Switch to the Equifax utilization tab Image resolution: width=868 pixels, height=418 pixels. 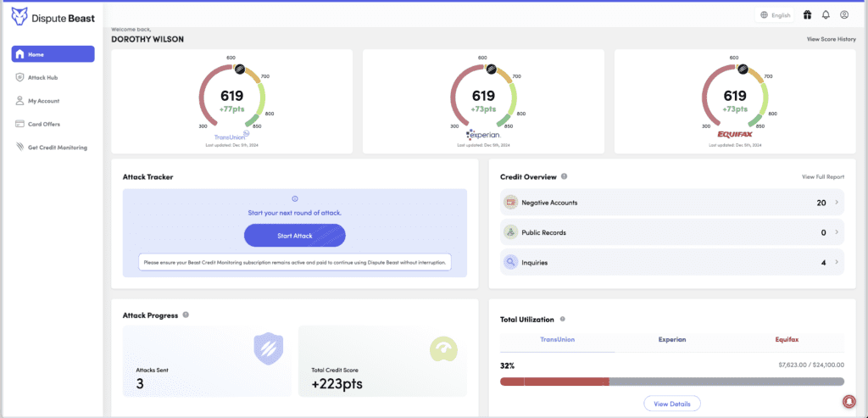787,340
